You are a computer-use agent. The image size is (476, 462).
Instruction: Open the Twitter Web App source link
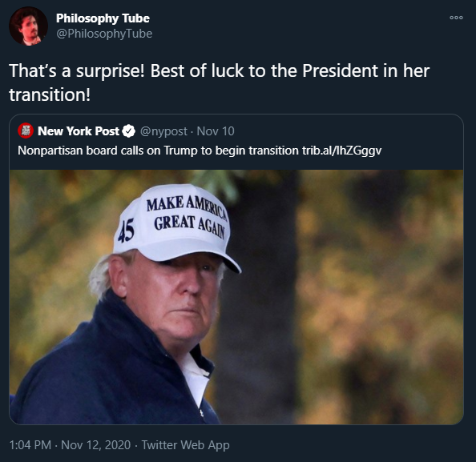coord(185,445)
